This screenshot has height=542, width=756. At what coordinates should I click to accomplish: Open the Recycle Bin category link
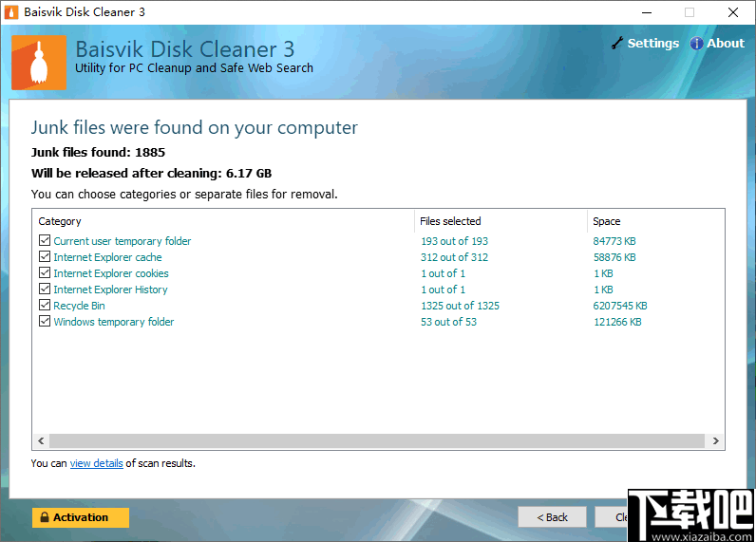(79, 306)
